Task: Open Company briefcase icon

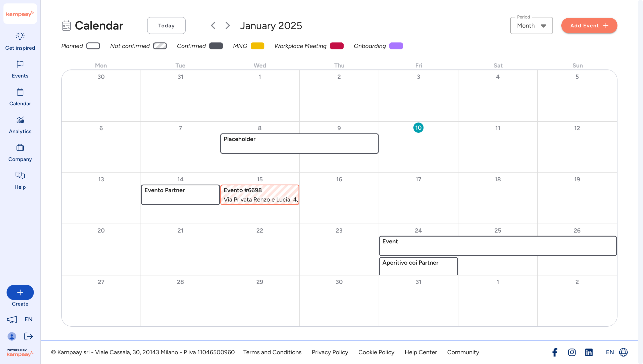Action: (x=20, y=148)
